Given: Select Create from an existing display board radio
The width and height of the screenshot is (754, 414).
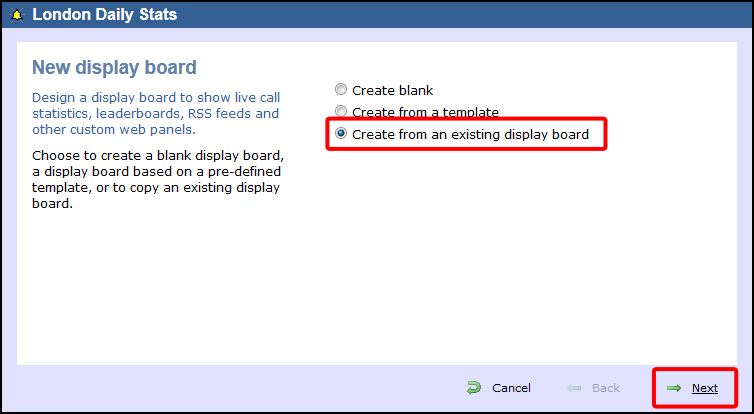Looking at the screenshot, I should pyautogui.click(x=341, y=134).
